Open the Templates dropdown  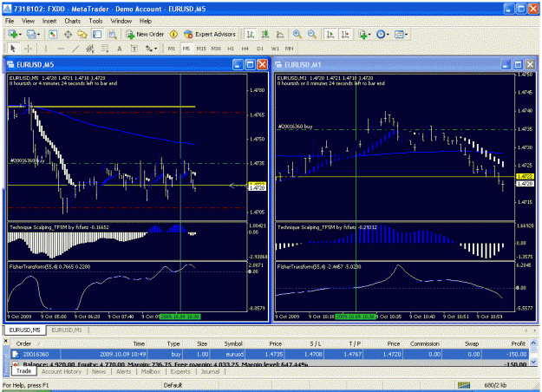402,34
